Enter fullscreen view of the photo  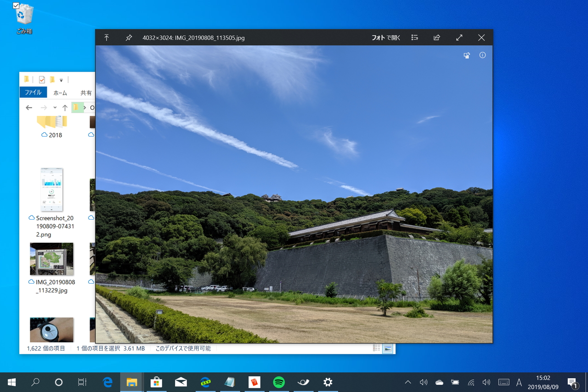coord(459,37)
